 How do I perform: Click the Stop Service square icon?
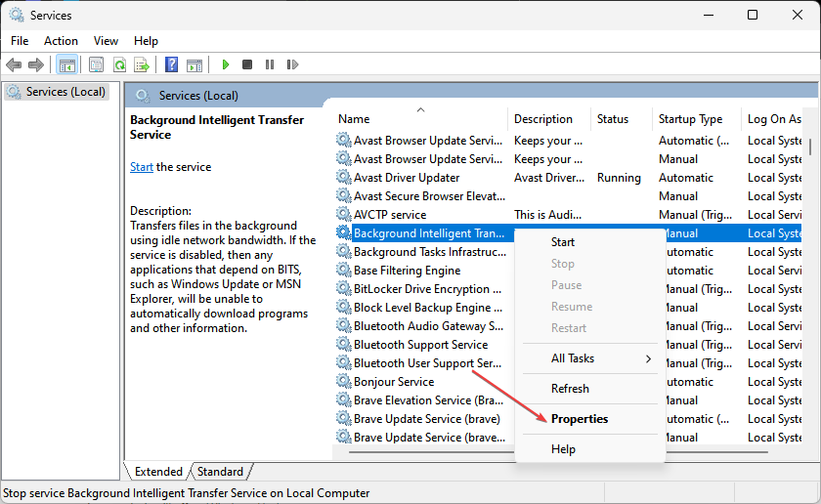(247, 64)
